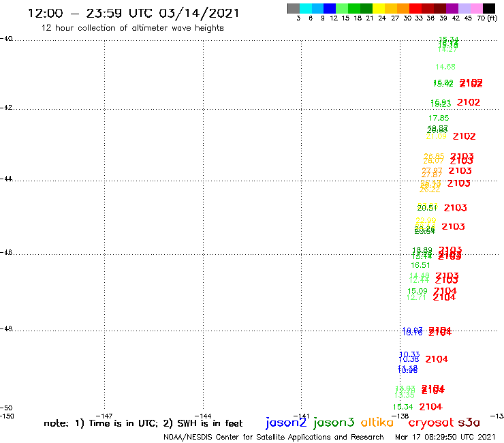Select the 's3a' dark red satellite label
This screenshot has width=504, height=443.
click(x=469, y=423)
